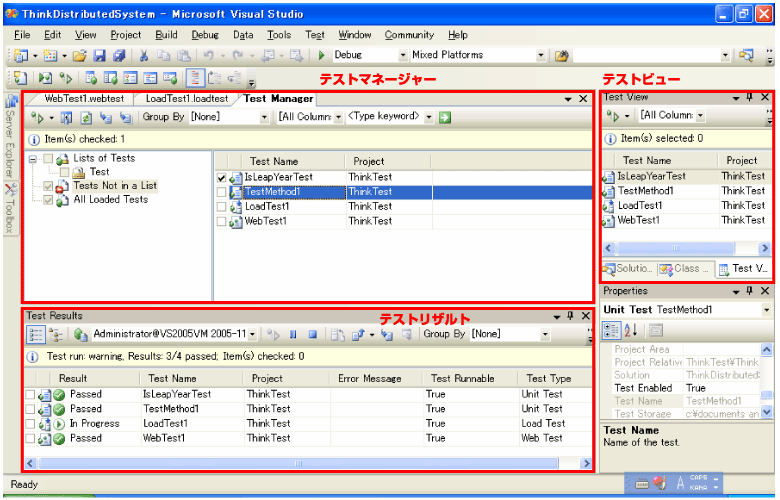Click the Run Checked Tests icon in Test Manager
780x500 pixels.
click(37, 117)
